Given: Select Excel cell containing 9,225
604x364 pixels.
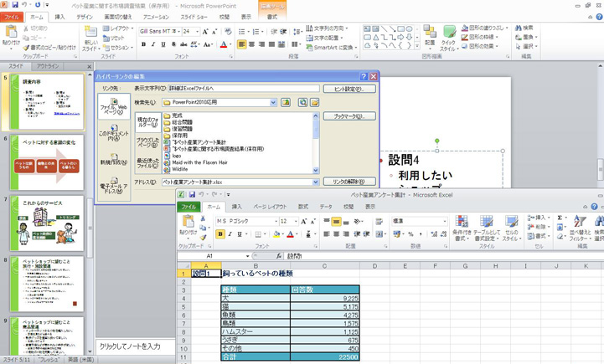Looking at the screenshot, I should click(324, 299).
